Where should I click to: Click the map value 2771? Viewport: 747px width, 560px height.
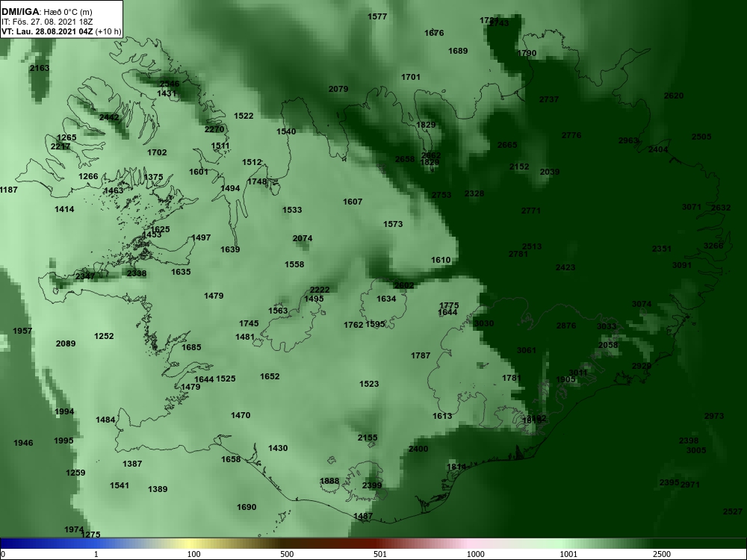click(x=530, y=211)
